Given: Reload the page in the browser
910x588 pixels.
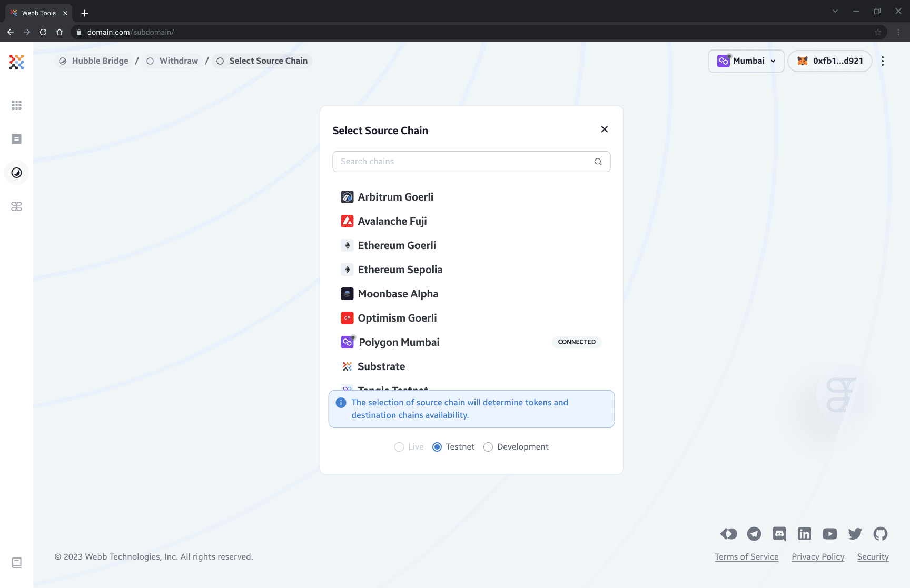Looking at the screenshot, I should (x=43, y=32).
